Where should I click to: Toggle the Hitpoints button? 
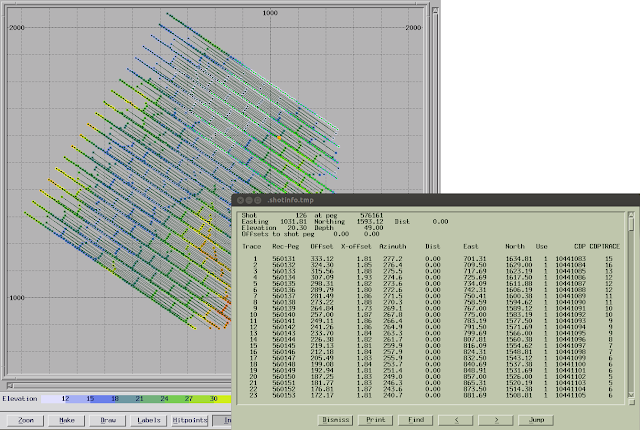(x=190, y=421)
